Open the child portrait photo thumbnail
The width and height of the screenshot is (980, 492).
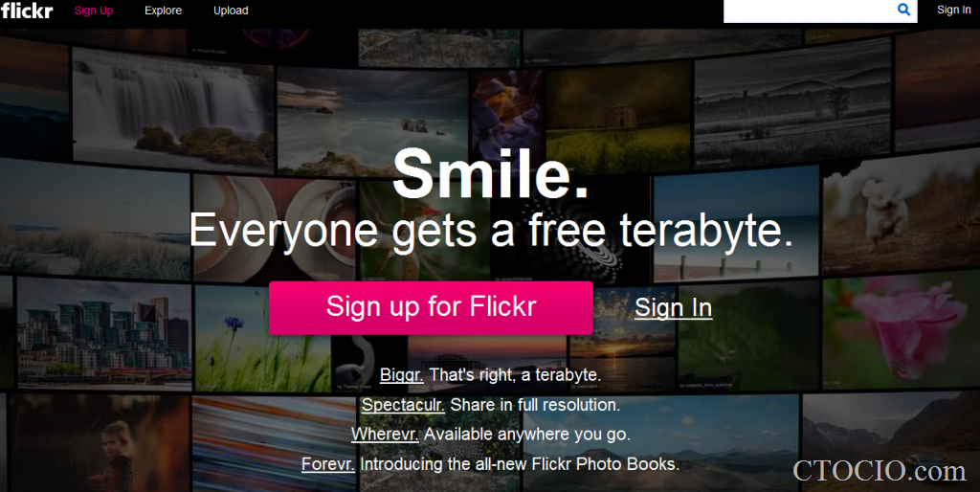[x=100, y=443]
